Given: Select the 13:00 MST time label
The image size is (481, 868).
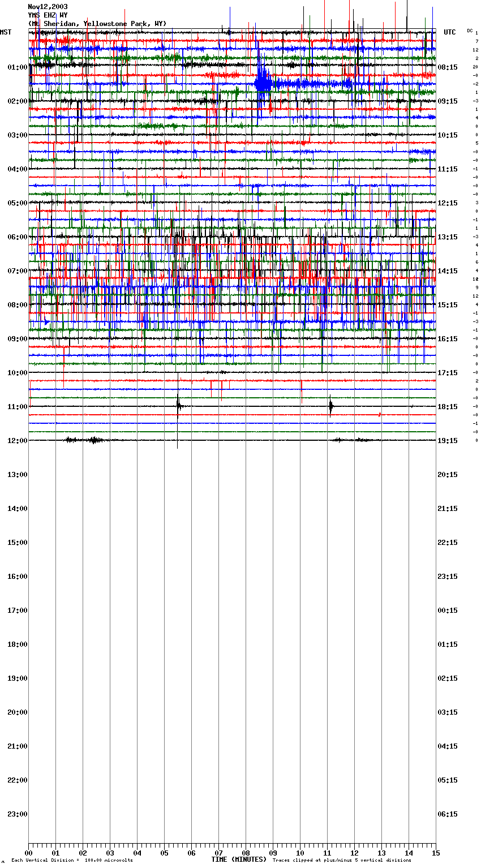Looking at the screenshot, I should pos(18,475).
